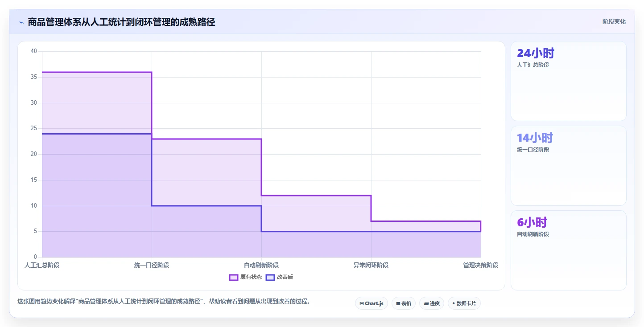Click the chart title 商品管理体系从人工统计到闭环管理的成熟路径
This screenshot has width=644, height=327.
(121, 22)
